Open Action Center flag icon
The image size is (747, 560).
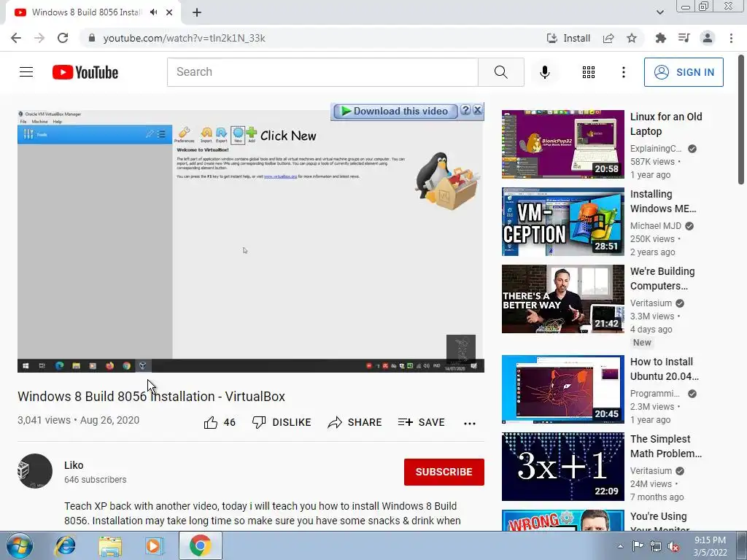pyautogui.click(x=637, y=546)
